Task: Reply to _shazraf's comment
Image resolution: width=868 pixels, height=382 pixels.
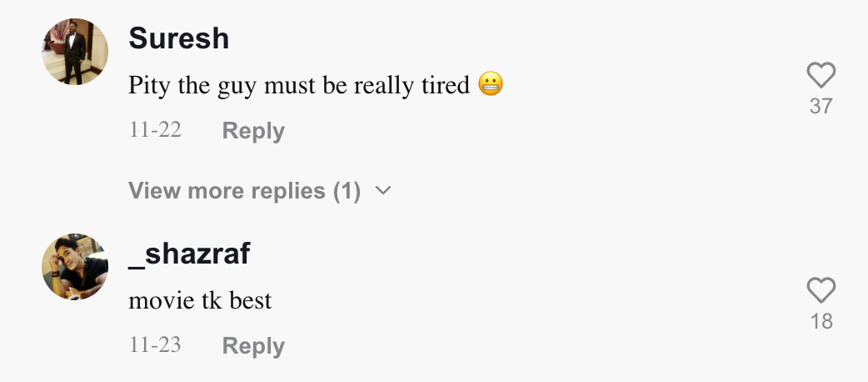Action: (253, 346)
